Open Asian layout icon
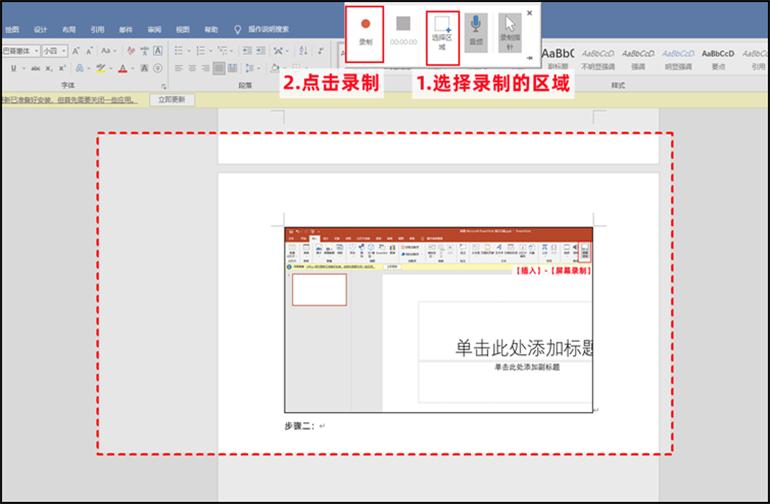The width and height of the screenshot is (770, 504). [x=278, y=51]
